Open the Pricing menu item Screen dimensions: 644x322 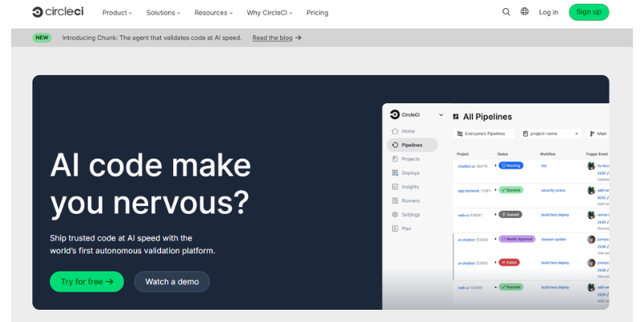pos(317,13)
